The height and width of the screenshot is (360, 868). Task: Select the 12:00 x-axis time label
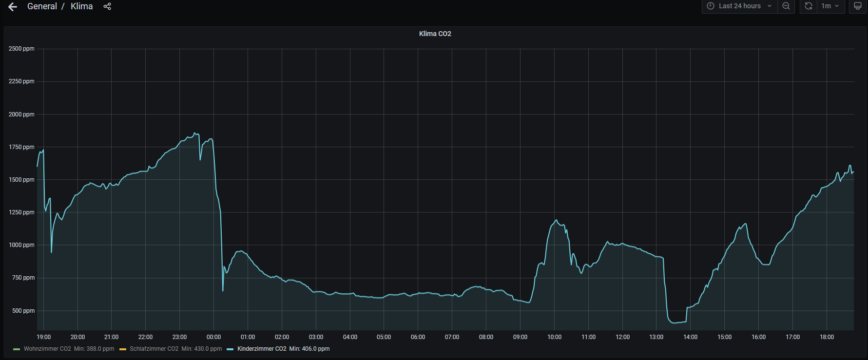tap(622, 337)
